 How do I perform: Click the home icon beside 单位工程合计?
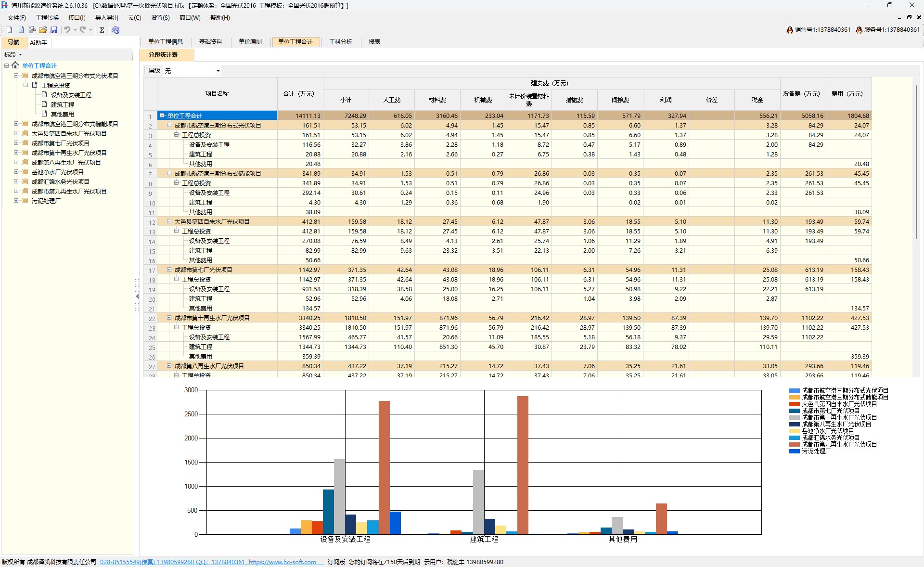15,65
